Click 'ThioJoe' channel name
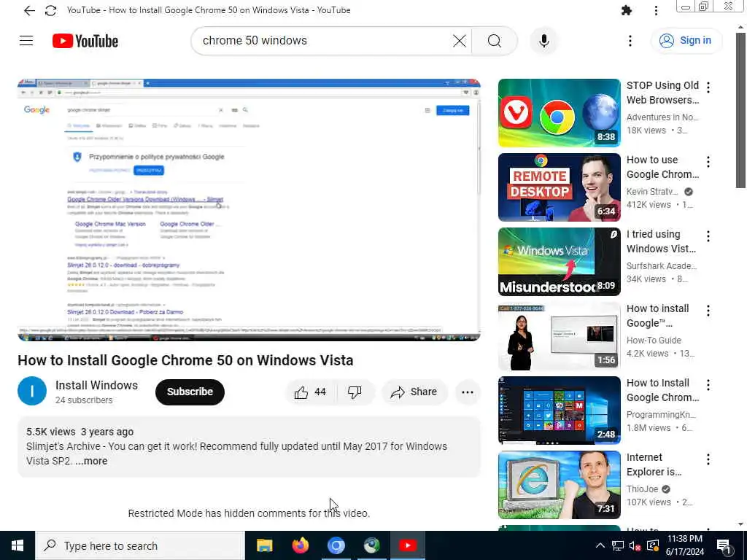 pos(642,489)
